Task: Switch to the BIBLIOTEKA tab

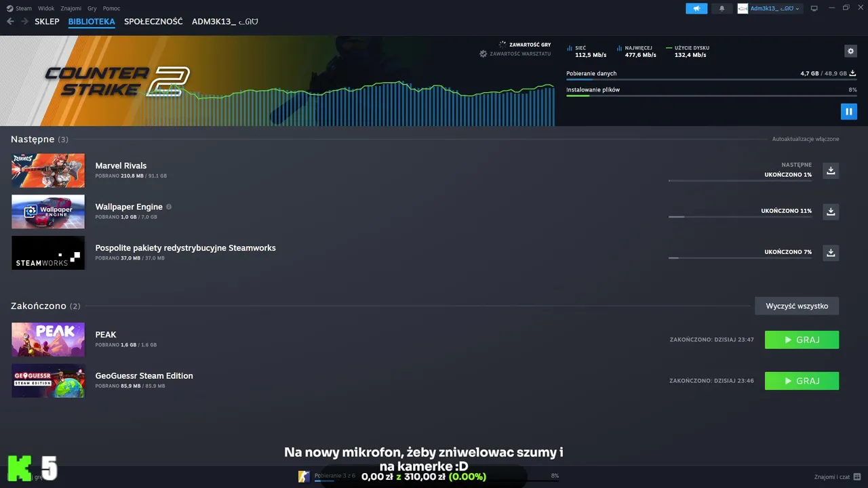Action: coord(92,22)
